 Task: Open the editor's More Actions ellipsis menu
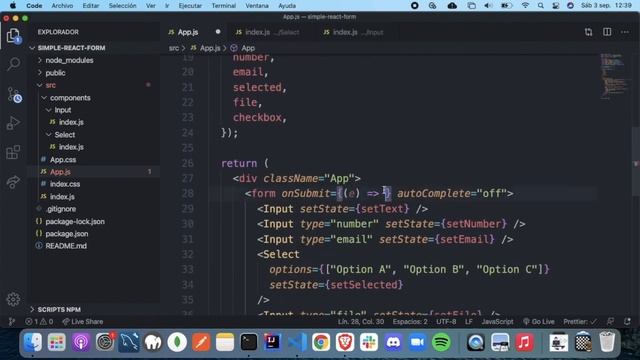[625, 32]
